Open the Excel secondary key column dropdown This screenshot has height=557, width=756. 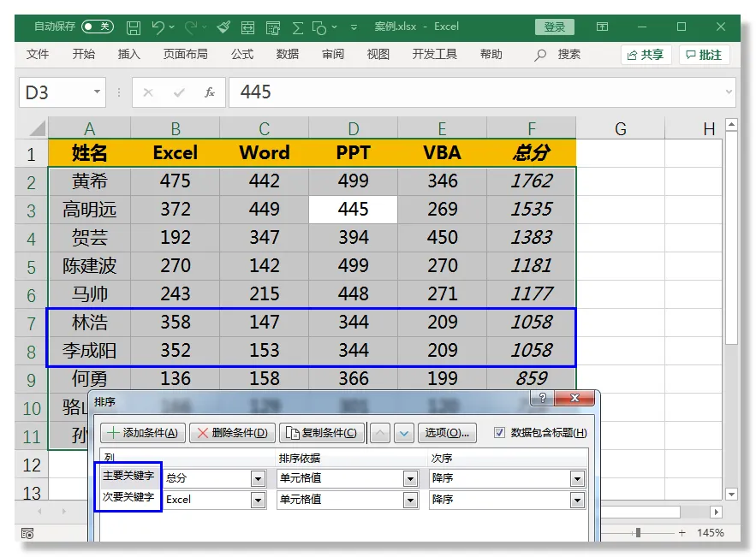pyautogui.click(x=258, y=501)
